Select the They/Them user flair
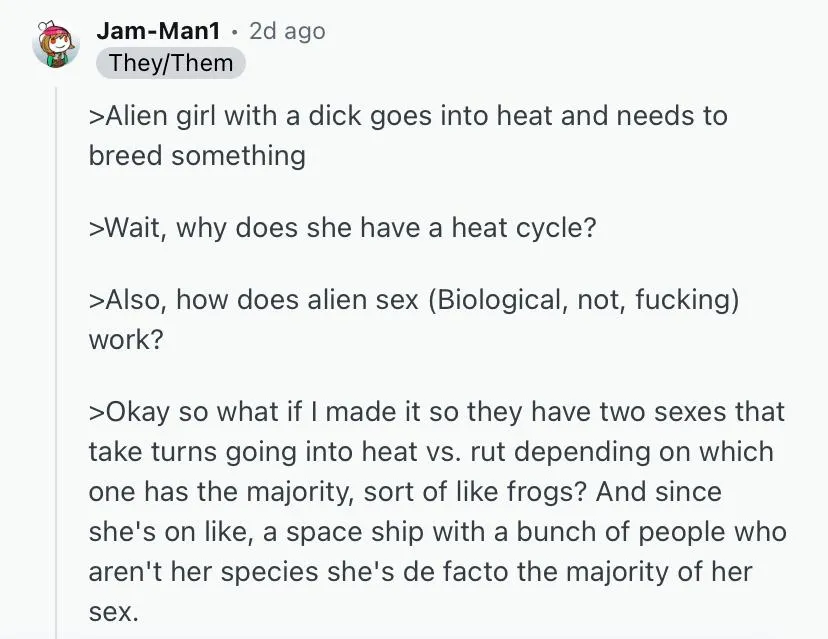This screenshot has height=639, width=828. pyautogui.click(x=171, y=63)
